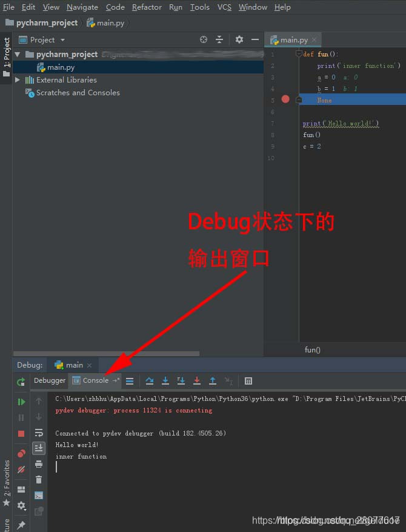Force Step Into red arrow

tap(196, 381)
